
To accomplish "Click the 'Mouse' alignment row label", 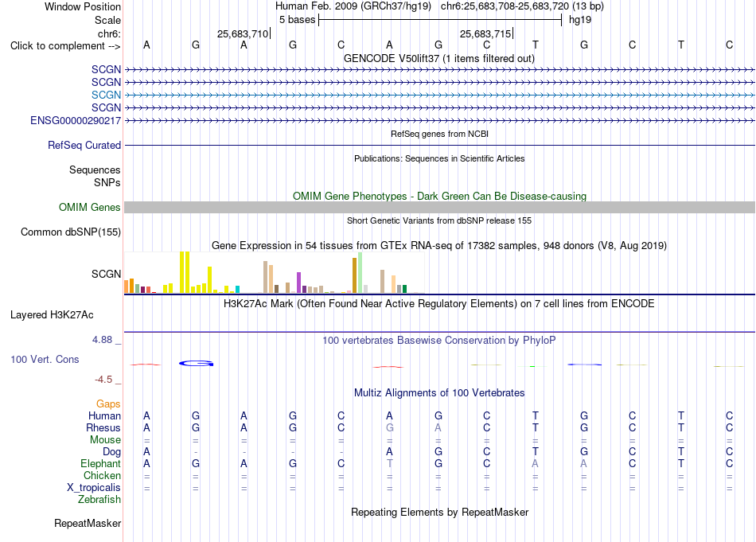I will pos(105,440).
